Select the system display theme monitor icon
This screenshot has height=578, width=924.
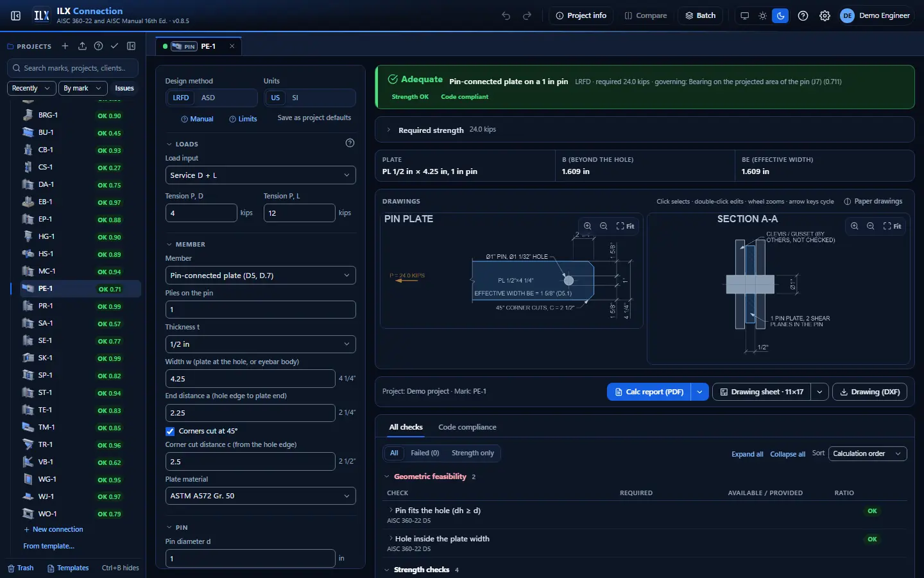tap(745, 15)
